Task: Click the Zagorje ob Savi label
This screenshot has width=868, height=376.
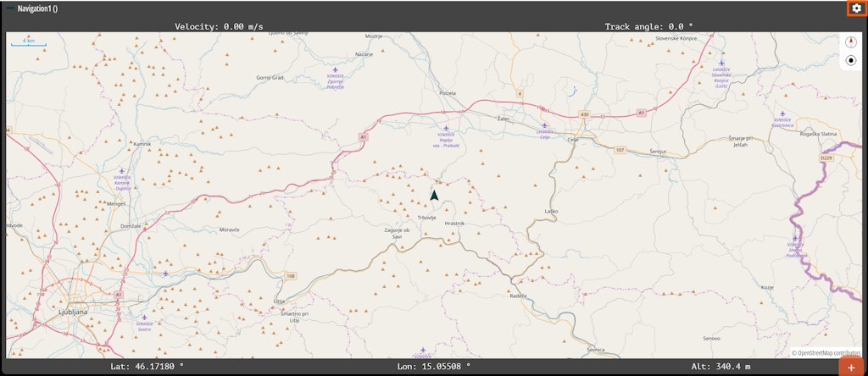Action: pos(397,233)
